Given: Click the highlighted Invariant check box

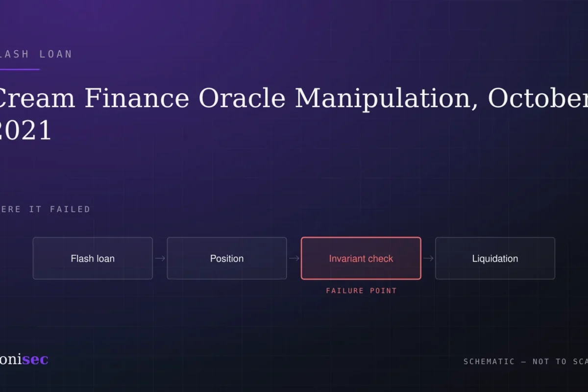Looking at the screenshot, I should (361, 258).
